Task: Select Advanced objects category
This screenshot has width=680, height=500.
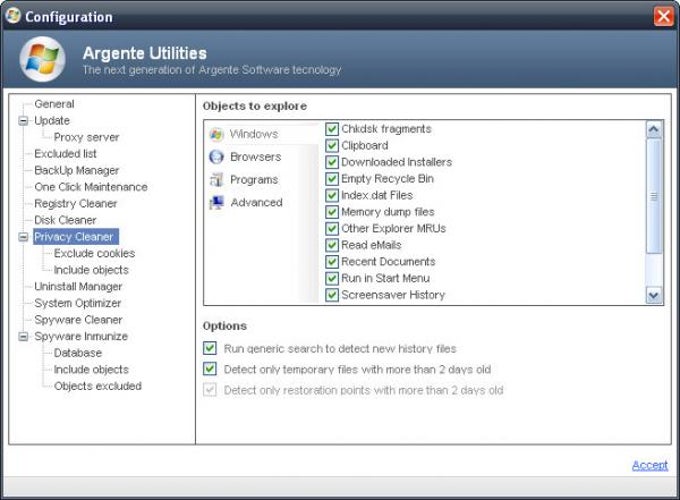Action: (256, 203)
